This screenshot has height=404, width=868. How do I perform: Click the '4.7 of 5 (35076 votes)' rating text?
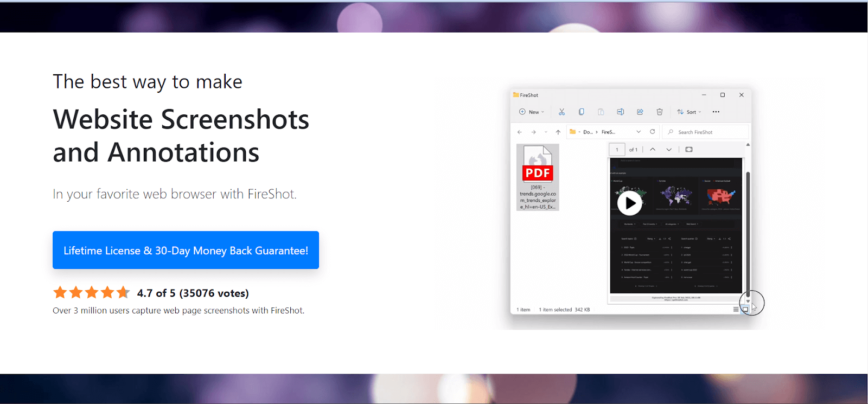tap(193, 293)
